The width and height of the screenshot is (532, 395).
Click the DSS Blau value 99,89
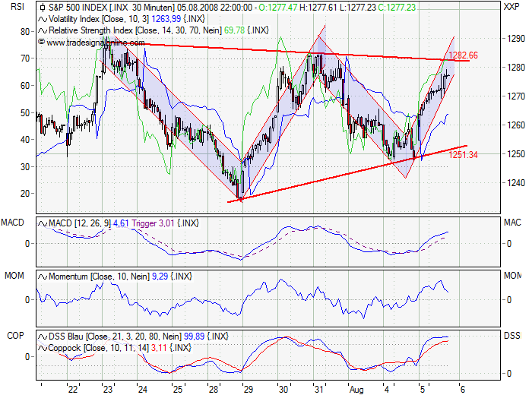(x=194, y=337)
